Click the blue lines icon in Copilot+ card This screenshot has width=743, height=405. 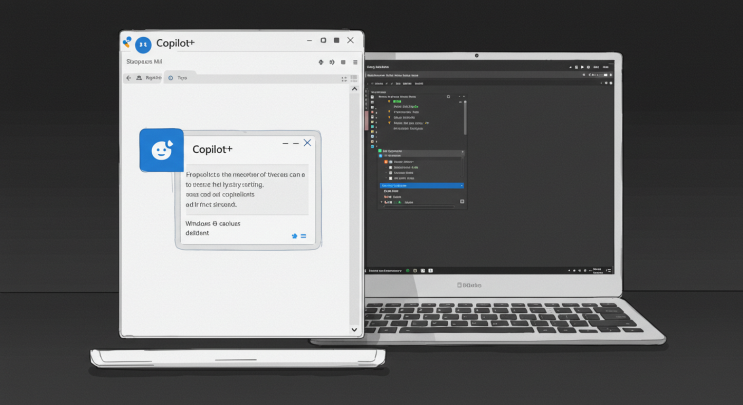[x=303, y=236]
